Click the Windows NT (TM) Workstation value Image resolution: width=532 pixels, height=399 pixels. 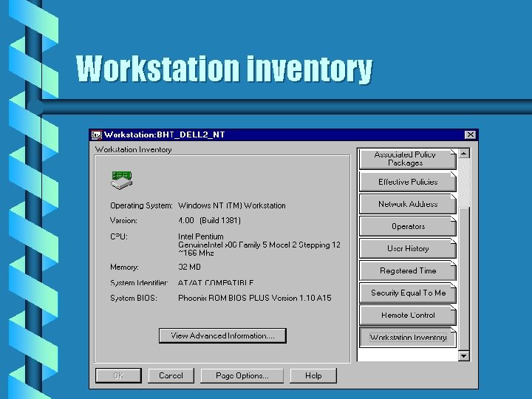(232, 205)
